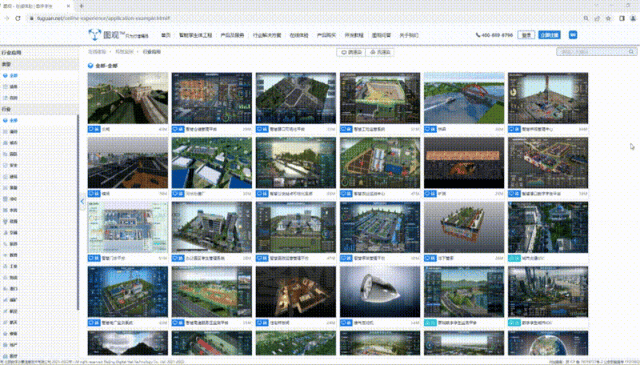Click the blue register button in the header
The image size is (640, 365).
(x=549, y=35)
